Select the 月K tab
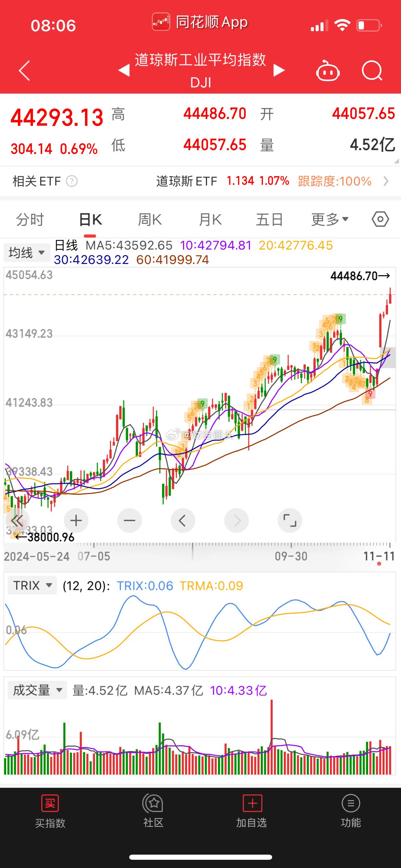 [x=210, y=219]
